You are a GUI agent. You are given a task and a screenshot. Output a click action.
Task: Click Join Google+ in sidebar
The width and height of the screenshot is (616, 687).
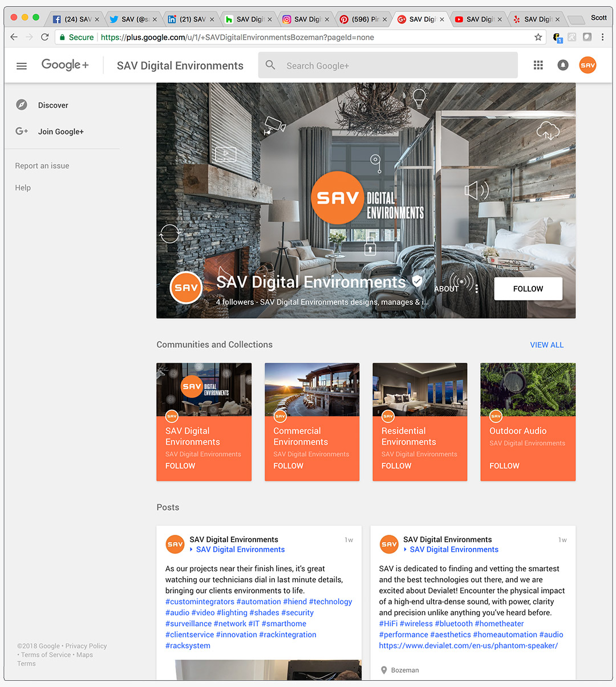[61, 132]
